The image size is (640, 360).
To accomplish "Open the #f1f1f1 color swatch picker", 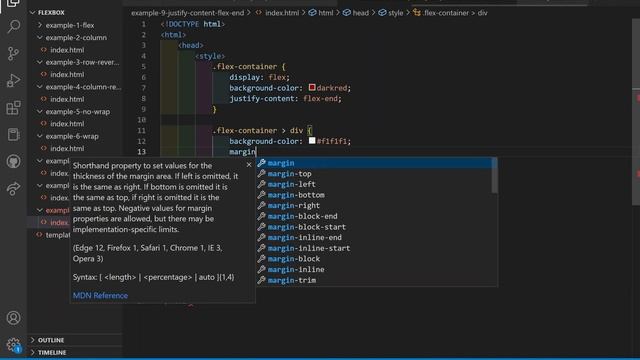I will pos(312,140).
